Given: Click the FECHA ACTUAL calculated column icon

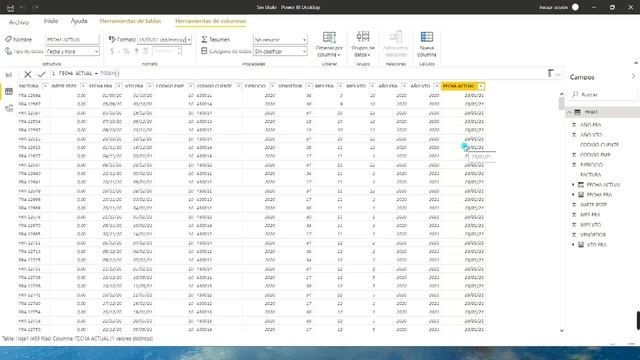Looking at the screenshot, I should pyautogui.click(x=581, y=185).
